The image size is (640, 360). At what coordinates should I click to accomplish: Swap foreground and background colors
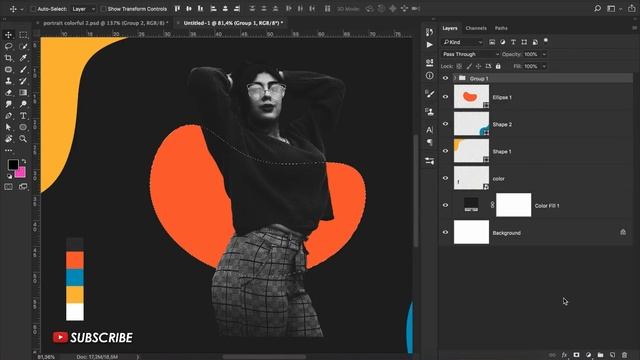click(x=24, y=162)
